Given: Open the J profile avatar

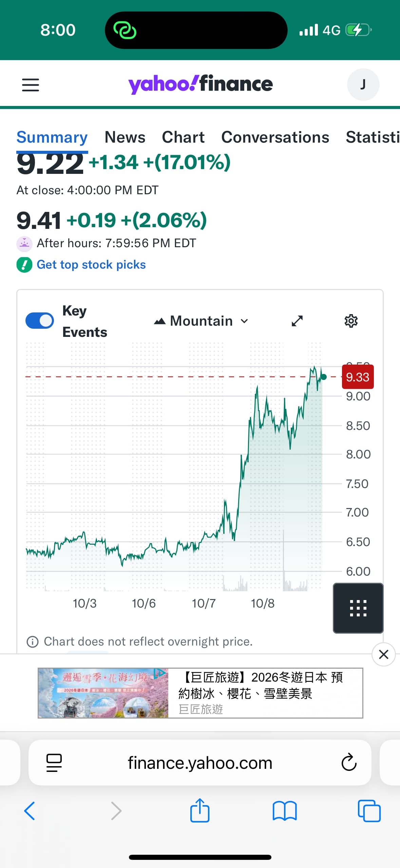Looking at the screenshot, I should (363, 85).
